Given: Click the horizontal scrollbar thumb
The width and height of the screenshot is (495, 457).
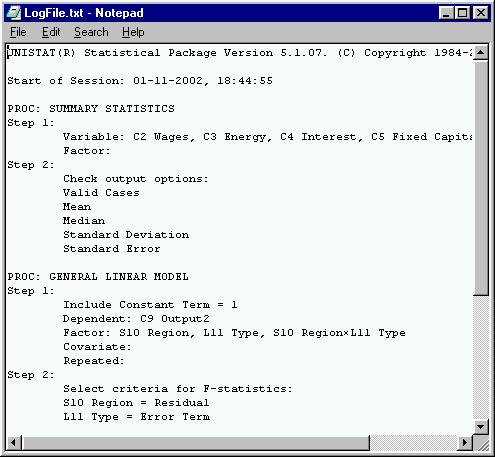Looking at the screenshot, I should pos(196,443).
